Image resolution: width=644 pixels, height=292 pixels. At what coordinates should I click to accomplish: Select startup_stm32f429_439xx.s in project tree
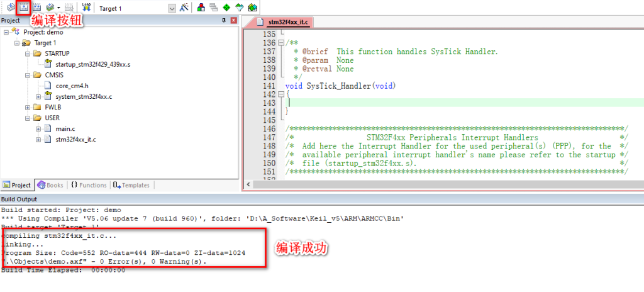[93, 65]
